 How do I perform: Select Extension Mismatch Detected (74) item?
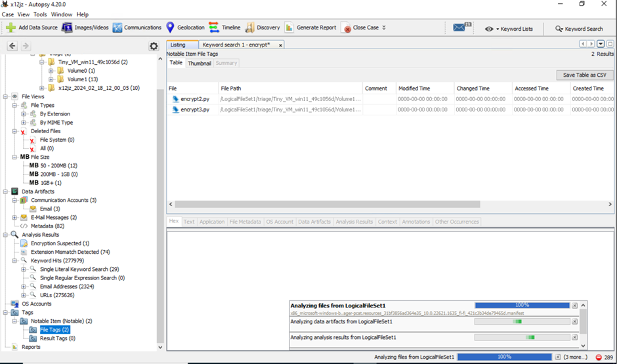point(70,252)
